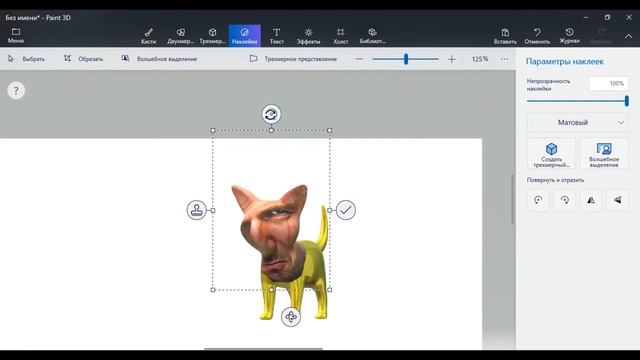
Task: Select the Кисти brushes tool
Action: pos(149,36)
